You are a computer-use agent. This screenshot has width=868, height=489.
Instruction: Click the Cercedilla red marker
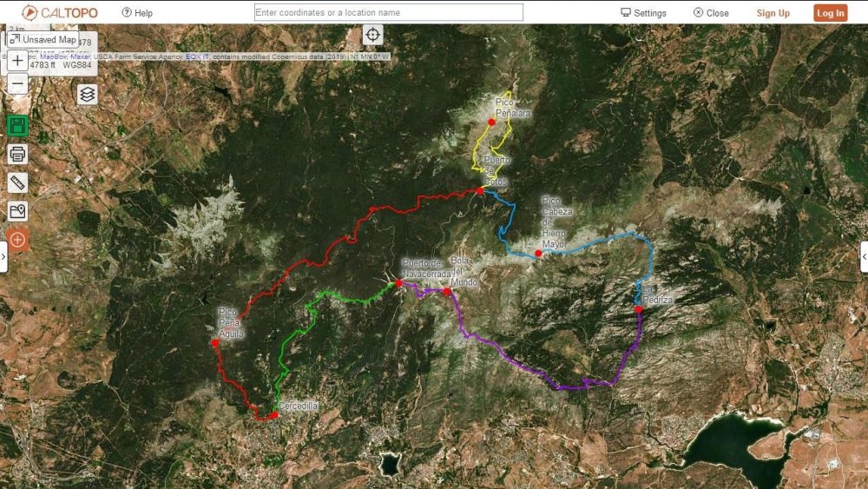pyautogui.click(x=273, y=416)
